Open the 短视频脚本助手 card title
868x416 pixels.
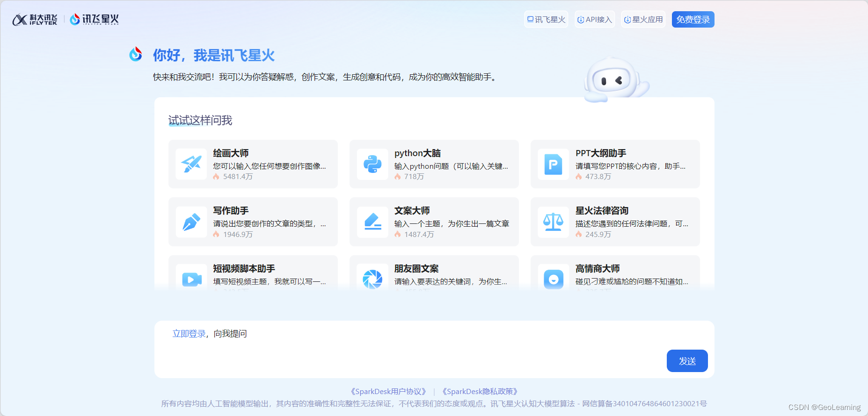tap(244, 269)
